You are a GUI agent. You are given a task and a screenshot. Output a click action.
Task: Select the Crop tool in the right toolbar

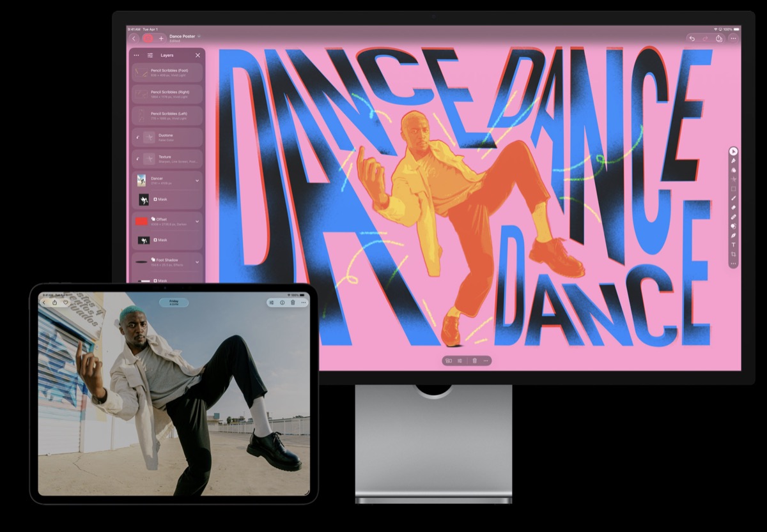click(733, 254)
